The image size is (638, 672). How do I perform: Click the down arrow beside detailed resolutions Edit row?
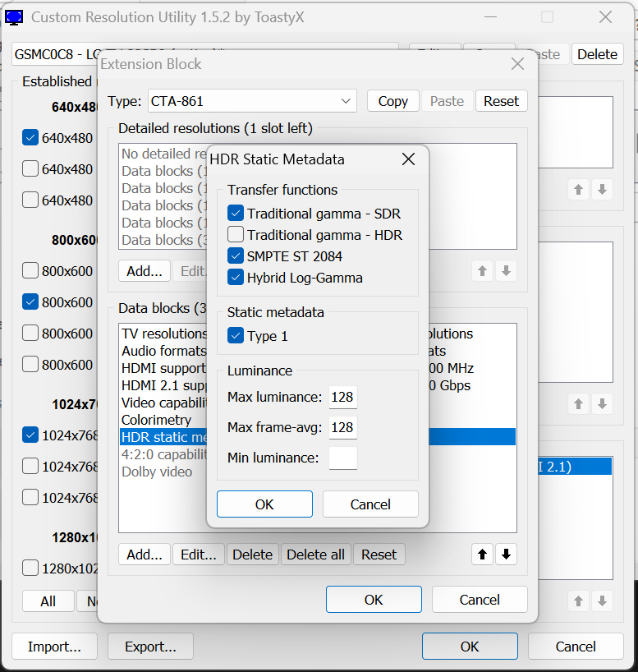[506, 271]
